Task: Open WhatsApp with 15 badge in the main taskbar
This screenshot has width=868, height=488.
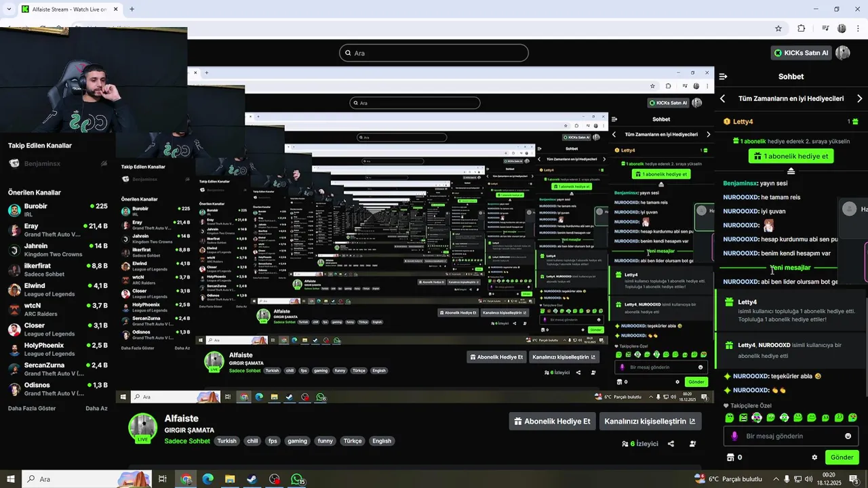Action: [x=297, y=479]
